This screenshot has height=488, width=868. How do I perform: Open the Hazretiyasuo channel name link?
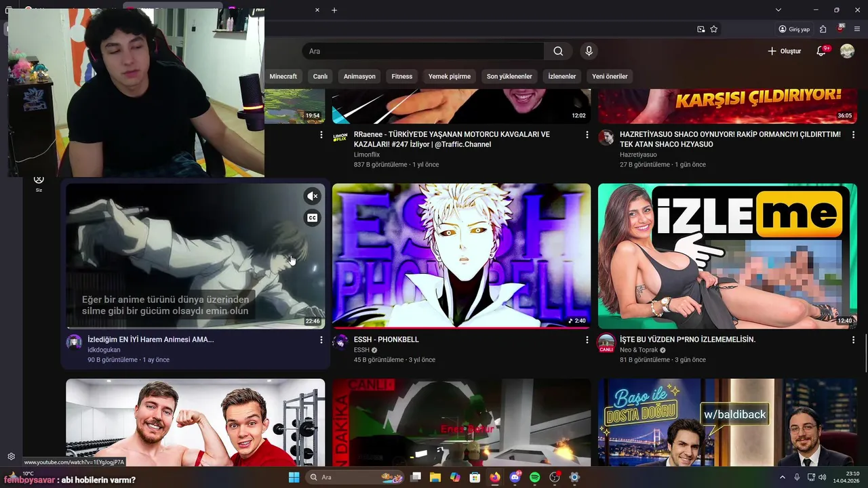[x=638, y=155]
